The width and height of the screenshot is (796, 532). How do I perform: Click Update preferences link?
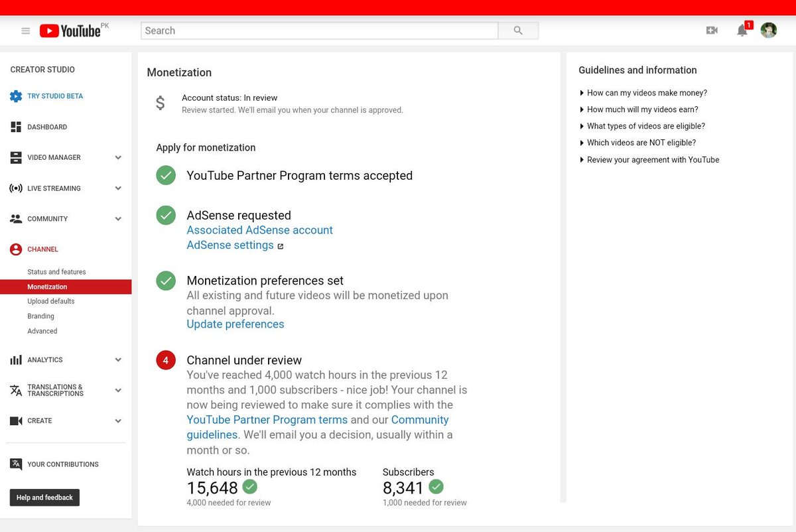click(235, 324)
